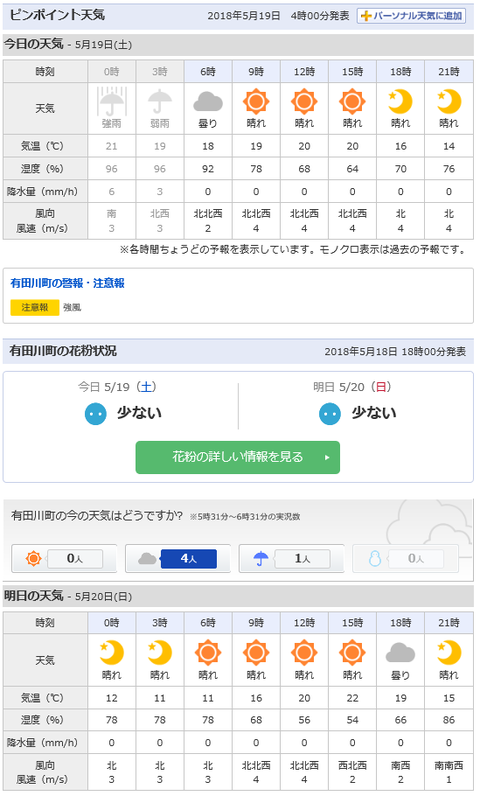Click the ピンポイント天気 heading
Viewport: 480px width, 796px height.
click(57, 15)
